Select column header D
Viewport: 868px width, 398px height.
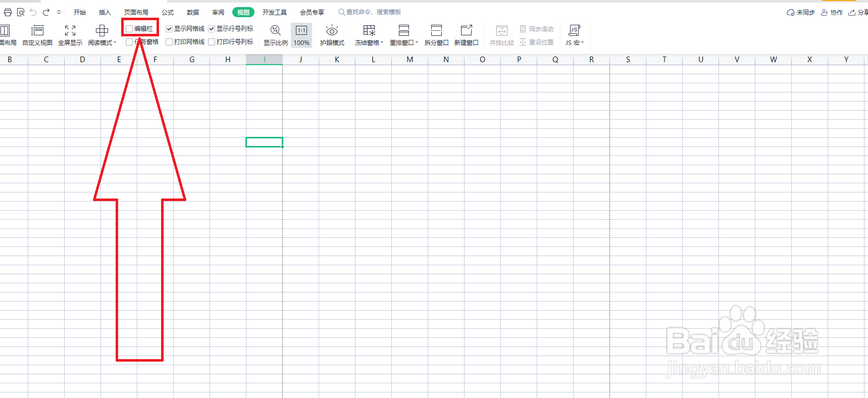coord(82,60)
